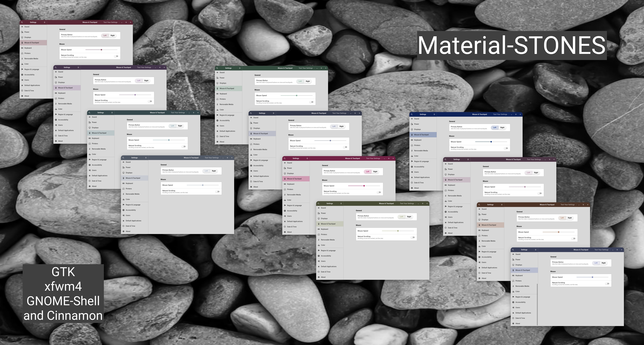Click the search icon in the gray-titled Settings window
Viewport: 644px width, 345px height.
coord(123,158)
